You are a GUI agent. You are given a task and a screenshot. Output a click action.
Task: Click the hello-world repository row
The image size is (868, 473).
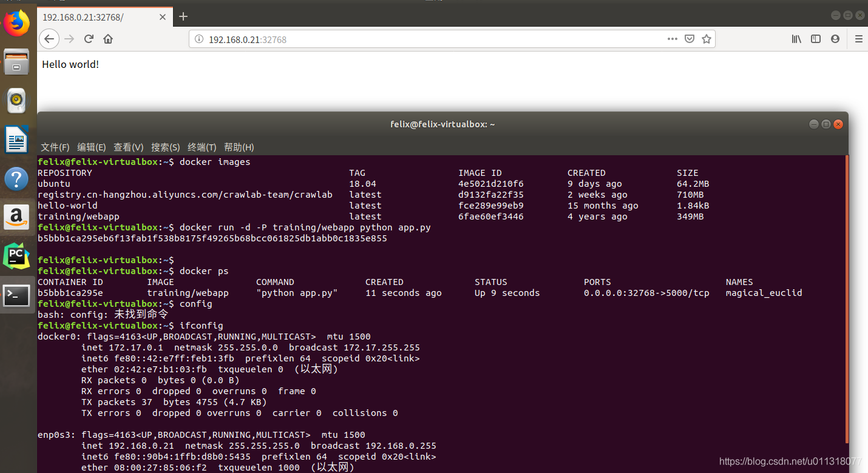pos(373,206)
